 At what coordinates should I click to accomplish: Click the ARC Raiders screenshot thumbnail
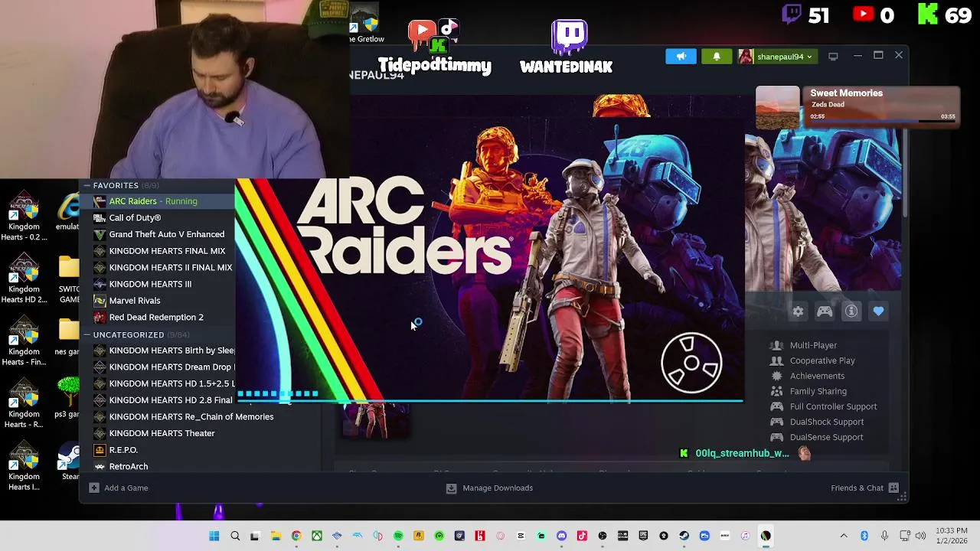pos(375,421)
